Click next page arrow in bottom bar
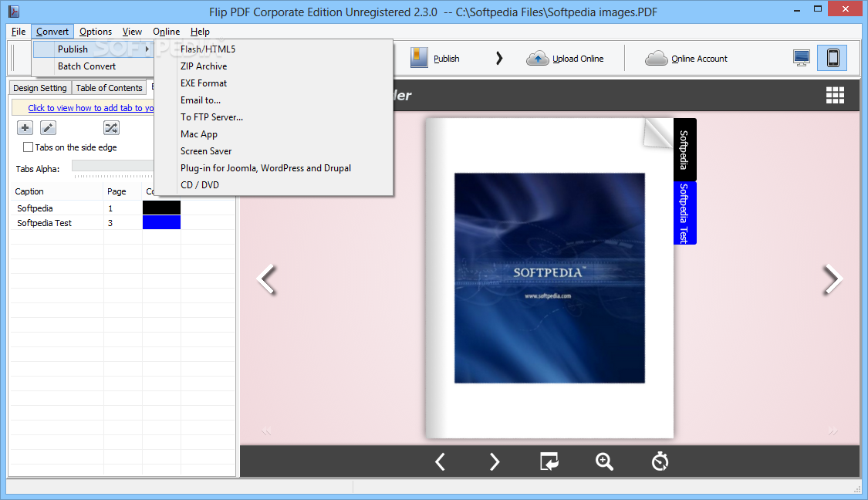 [x=495, y=461]
